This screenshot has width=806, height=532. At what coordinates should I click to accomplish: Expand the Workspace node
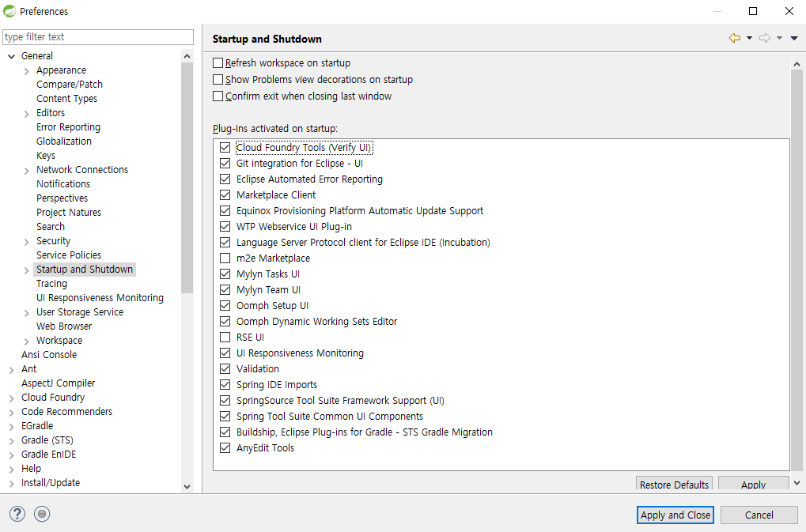pos(26,341)
